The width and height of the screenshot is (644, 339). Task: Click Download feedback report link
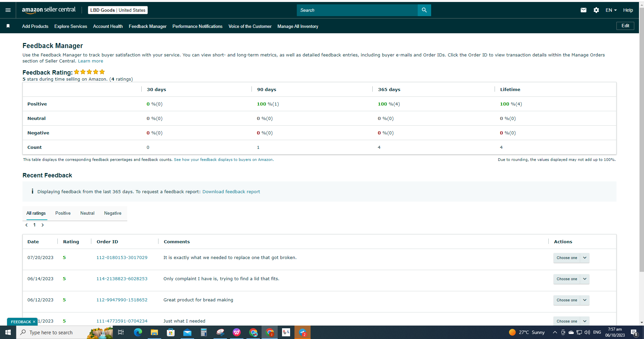tap(231, 192)
